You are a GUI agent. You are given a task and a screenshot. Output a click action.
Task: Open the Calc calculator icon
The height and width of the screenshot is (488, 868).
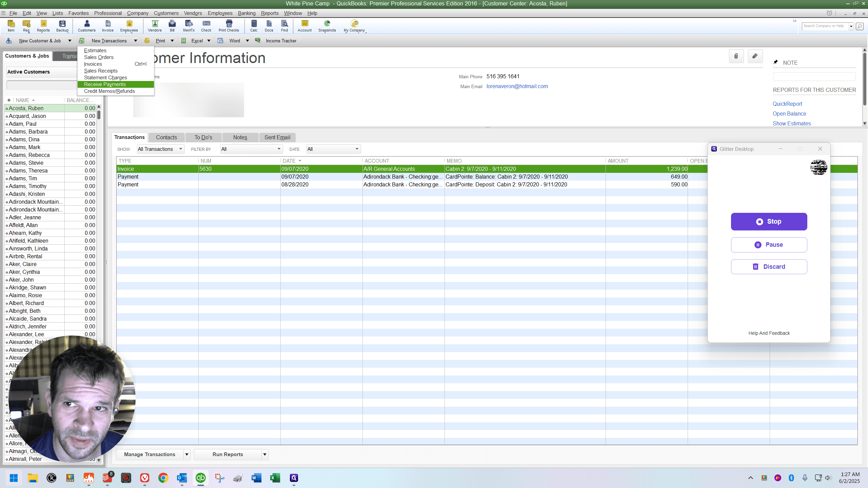[x=254, y=26]
